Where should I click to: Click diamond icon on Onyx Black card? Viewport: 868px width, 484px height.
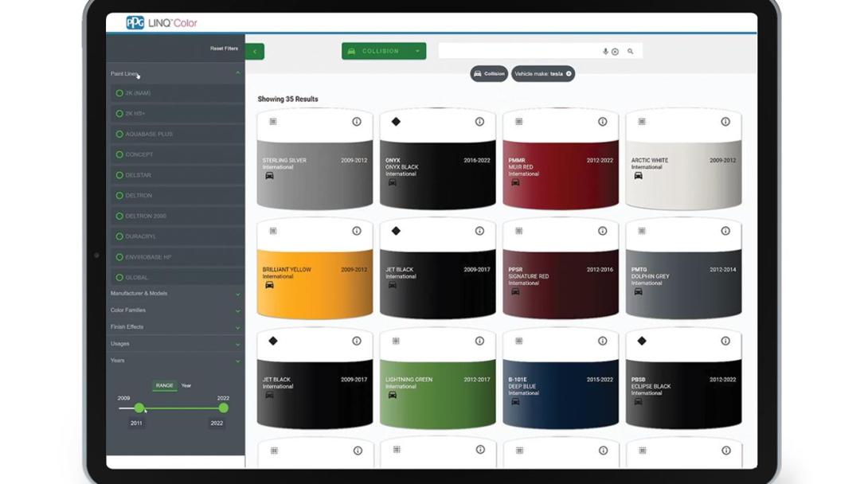396,122
